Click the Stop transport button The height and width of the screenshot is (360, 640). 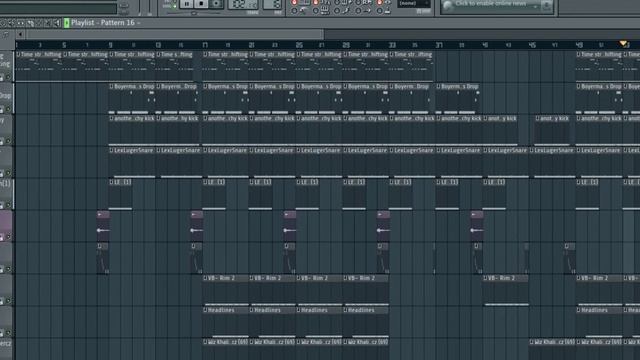pyautogui.click(x=201, y=4)
